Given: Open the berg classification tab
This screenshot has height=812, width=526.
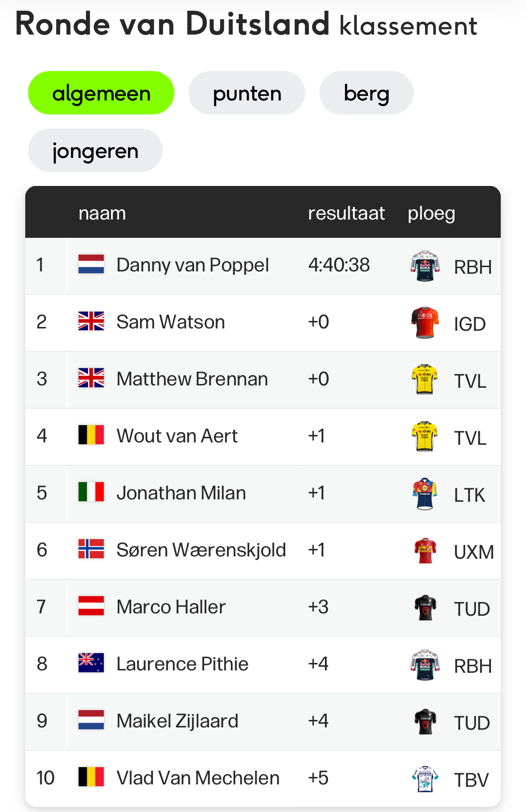Looking at the screenshot, I should pyautogui.click(x=367, y=93).
